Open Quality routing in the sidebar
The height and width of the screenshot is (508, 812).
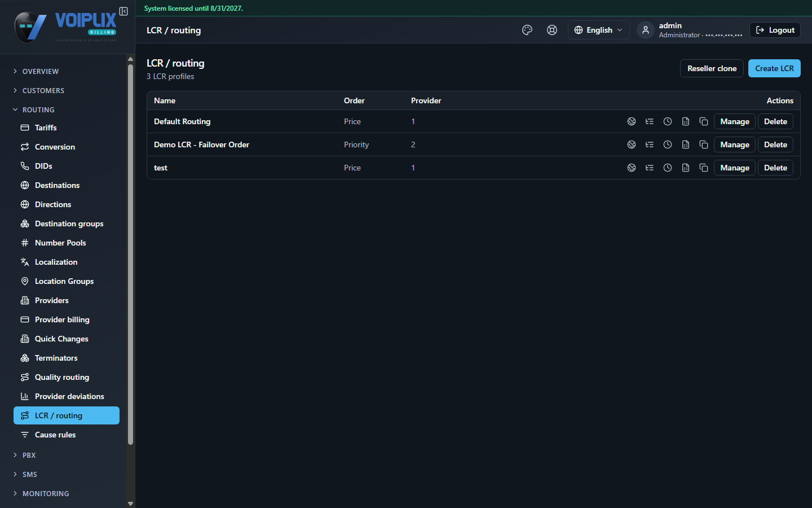click(x=67, y=377)
